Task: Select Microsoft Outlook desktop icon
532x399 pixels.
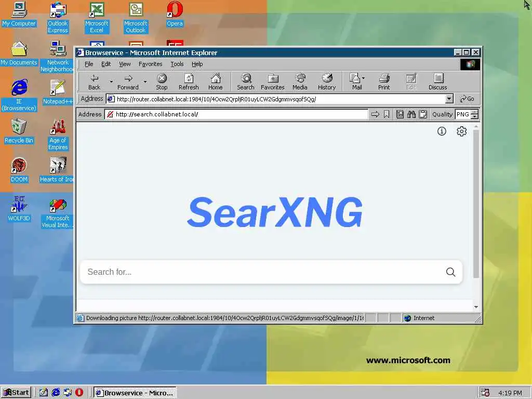Action: (x=136, y=17)
